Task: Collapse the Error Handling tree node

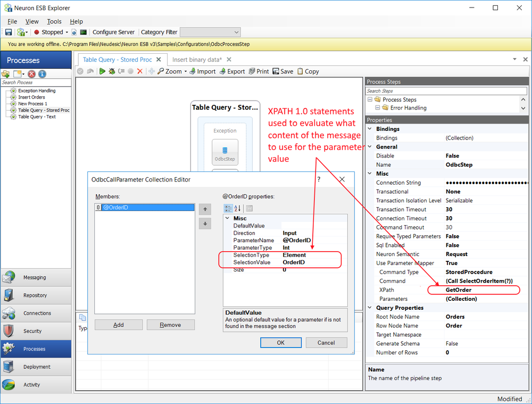Action: pos(378,108)
